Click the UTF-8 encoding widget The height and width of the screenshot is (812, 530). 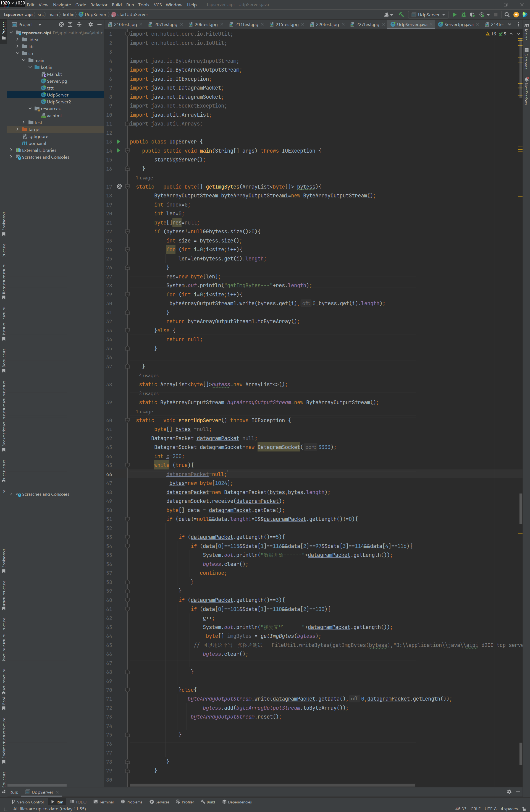(490, 809)
